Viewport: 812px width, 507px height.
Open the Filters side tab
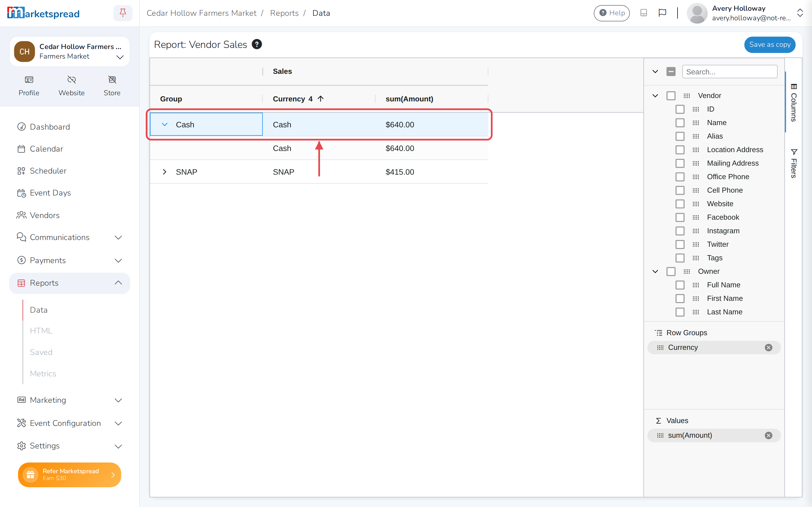coord(794,164)
